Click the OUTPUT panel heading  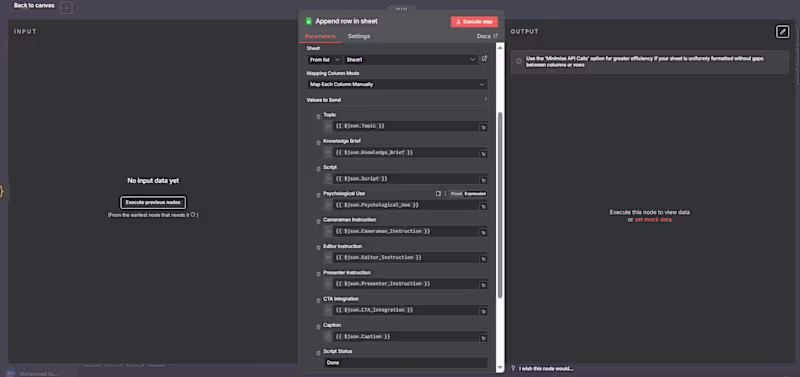coord(524,32)
